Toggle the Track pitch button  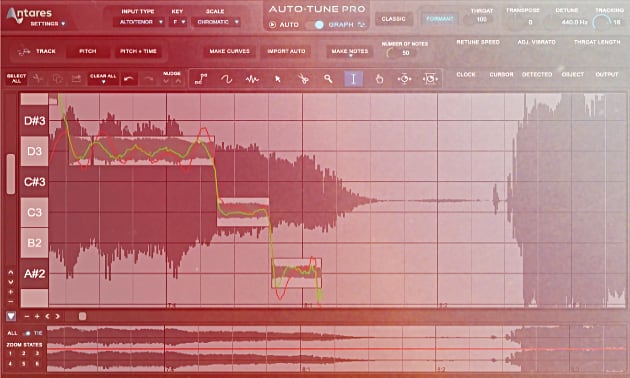point(37,51)
